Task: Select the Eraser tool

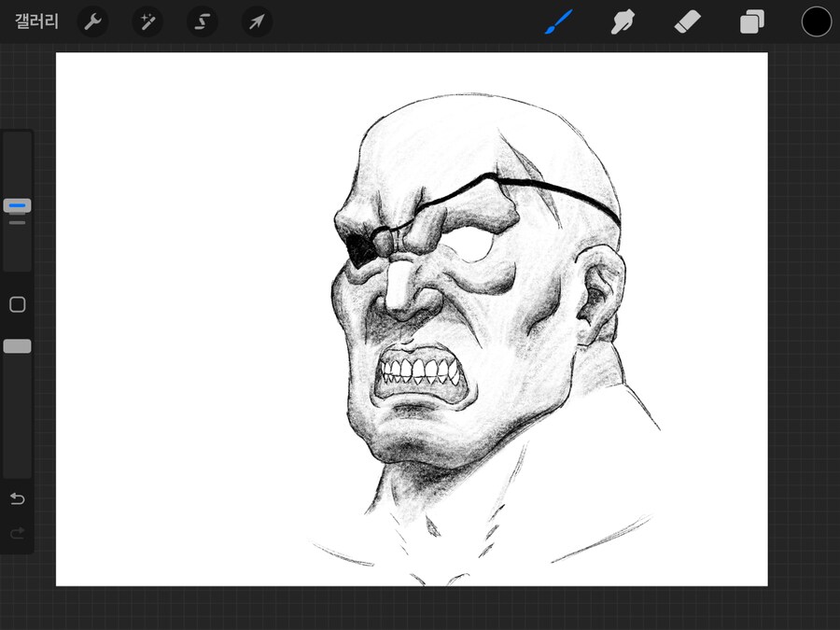Action: pyautogui.click(x=687, y=21)
